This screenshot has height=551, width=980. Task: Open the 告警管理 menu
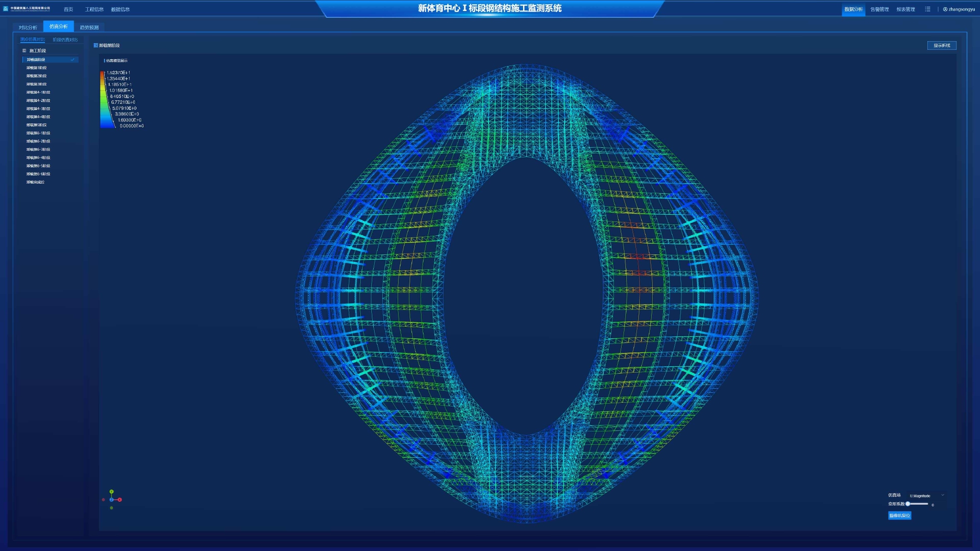coord(879,9)
